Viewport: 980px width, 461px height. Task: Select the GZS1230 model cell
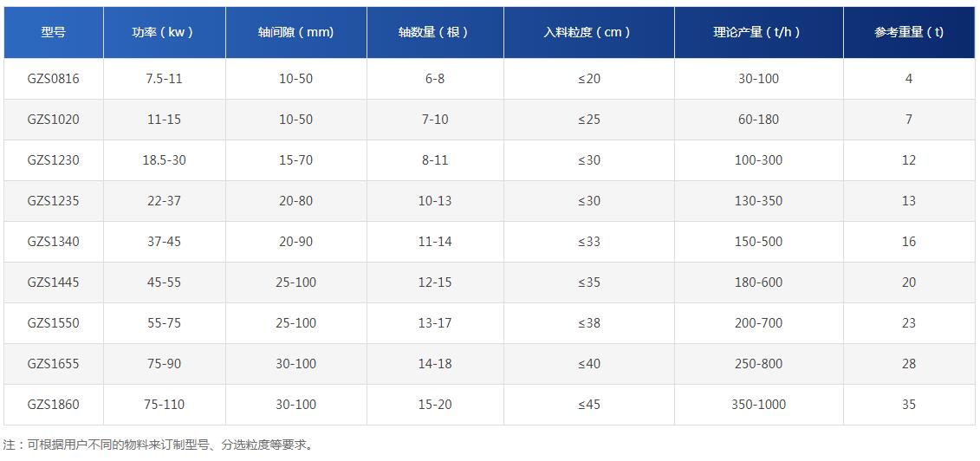53,160
